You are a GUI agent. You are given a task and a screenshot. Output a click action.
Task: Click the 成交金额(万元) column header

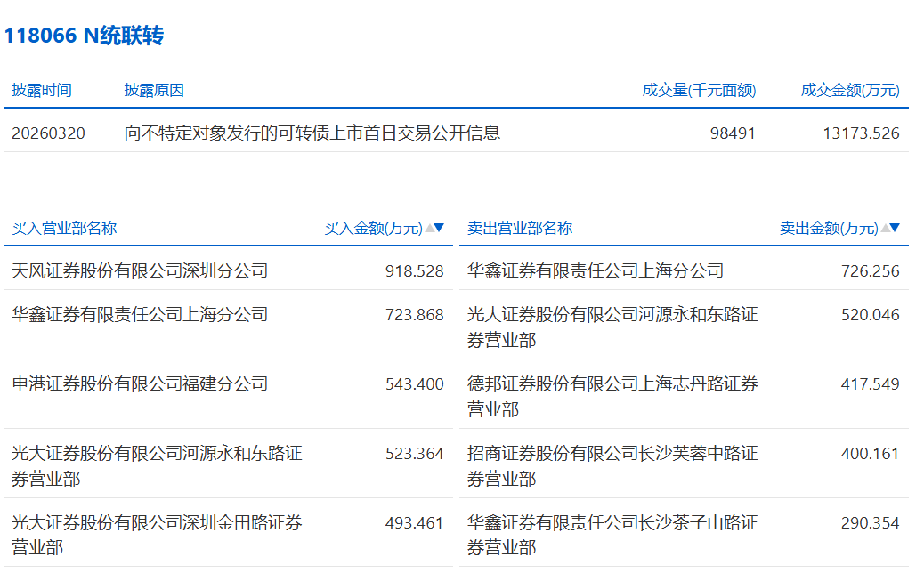(x=850, y=90)
